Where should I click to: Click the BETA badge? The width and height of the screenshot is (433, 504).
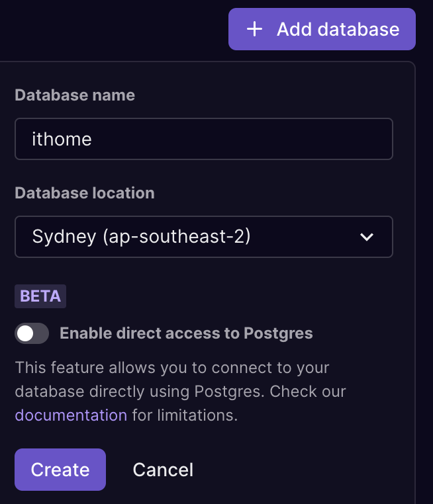pos(40,296)
